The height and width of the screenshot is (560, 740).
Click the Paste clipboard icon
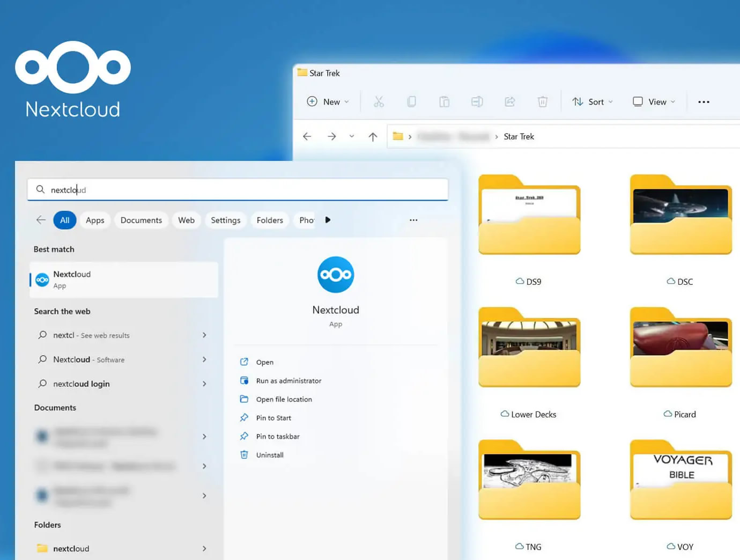[x=444, y=101]
